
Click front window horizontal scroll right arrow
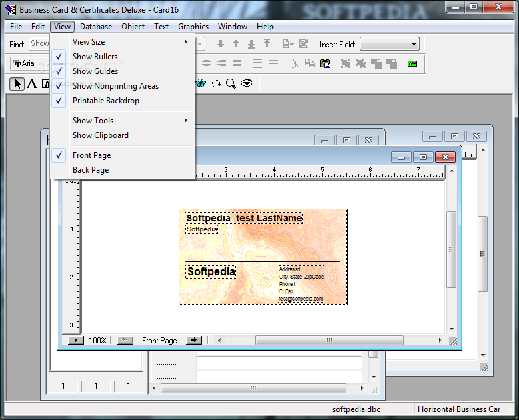pos(440,340)
